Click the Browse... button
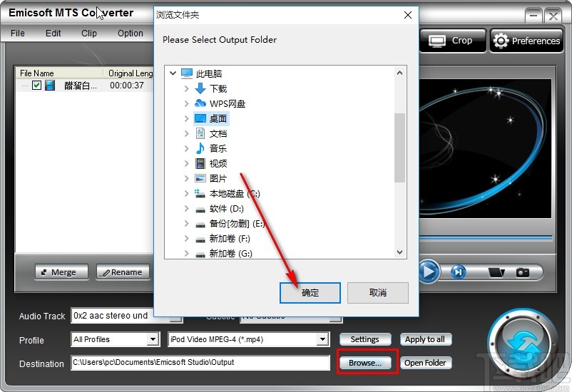 (x=364, y=363)
